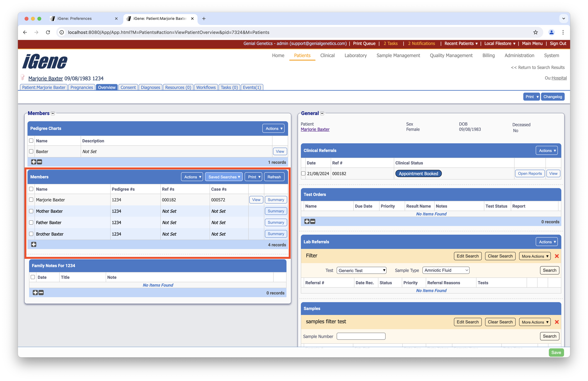Click the minus icon under Family Notes
The image size is (588, 381).
[41, 293]
